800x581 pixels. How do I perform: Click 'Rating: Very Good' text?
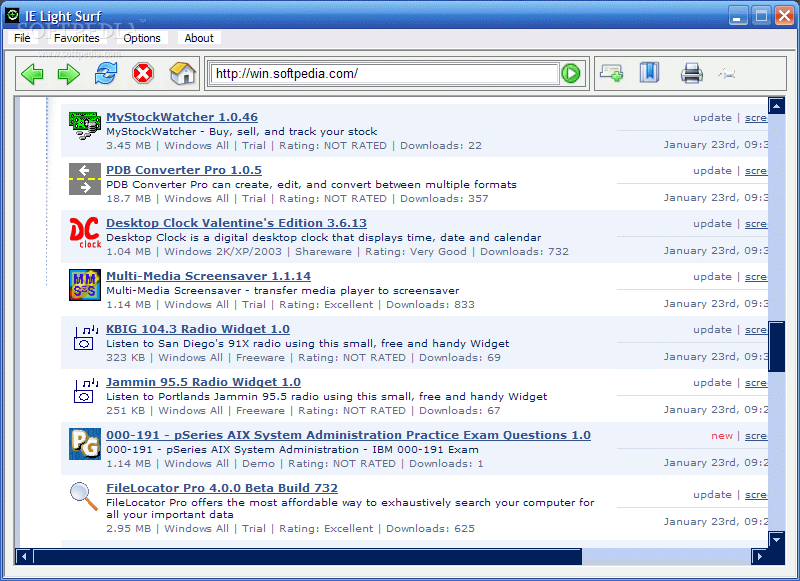click(416, 251)
